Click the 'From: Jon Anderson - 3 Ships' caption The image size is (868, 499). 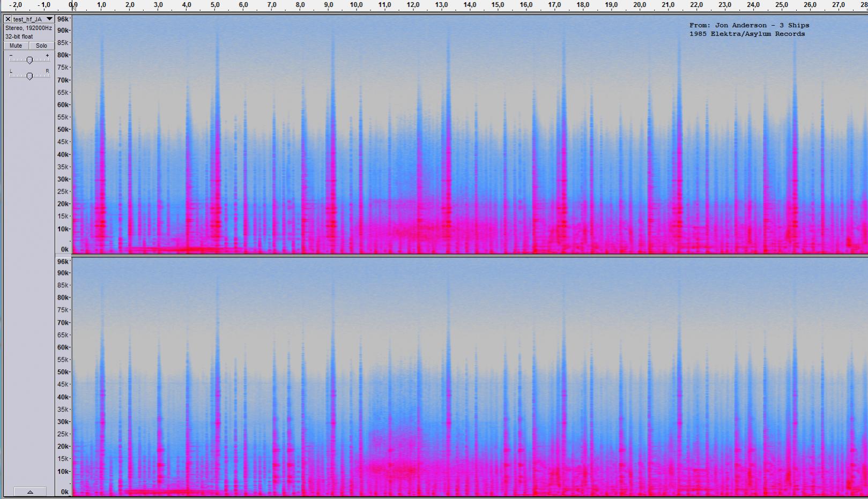(x=749, y=25)
